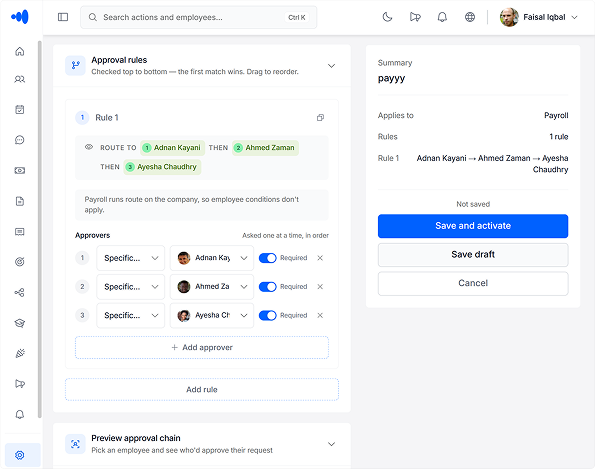This screenshot has height=469, width=595.
Task: Duplicate Rule 1 with the copy icon
Action: point(320,118)
